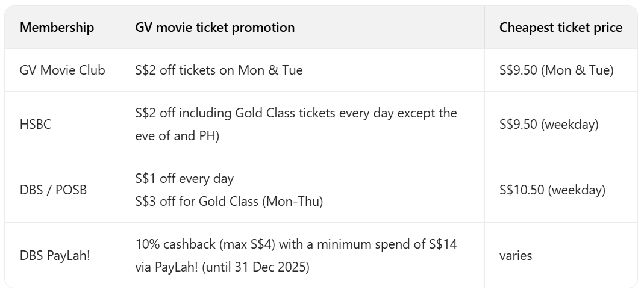Click the S$1 off every day text
Image resolution: width=644 pixels, height=295 pixels.
[184, 179]
